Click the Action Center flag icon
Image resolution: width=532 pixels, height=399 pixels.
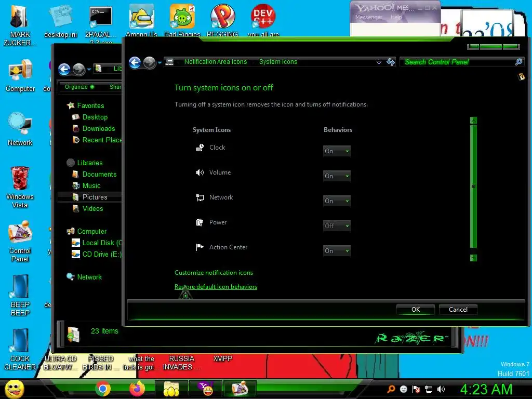pos(200,247)
